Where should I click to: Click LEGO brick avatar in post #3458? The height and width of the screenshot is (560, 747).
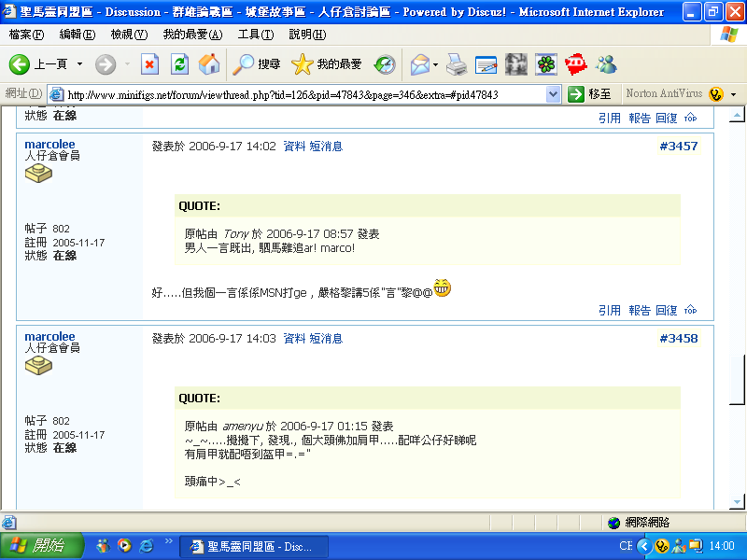38,365
